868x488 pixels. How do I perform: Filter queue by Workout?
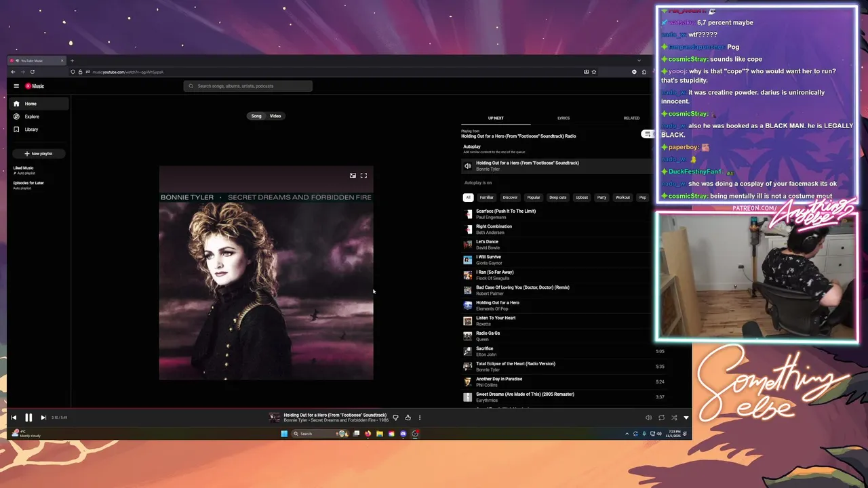[623, 197]
